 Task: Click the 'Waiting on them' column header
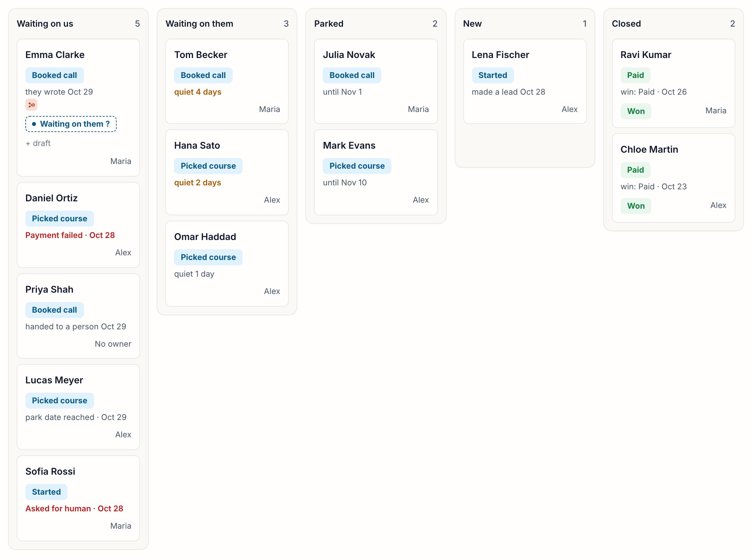(x=199, y=24)
